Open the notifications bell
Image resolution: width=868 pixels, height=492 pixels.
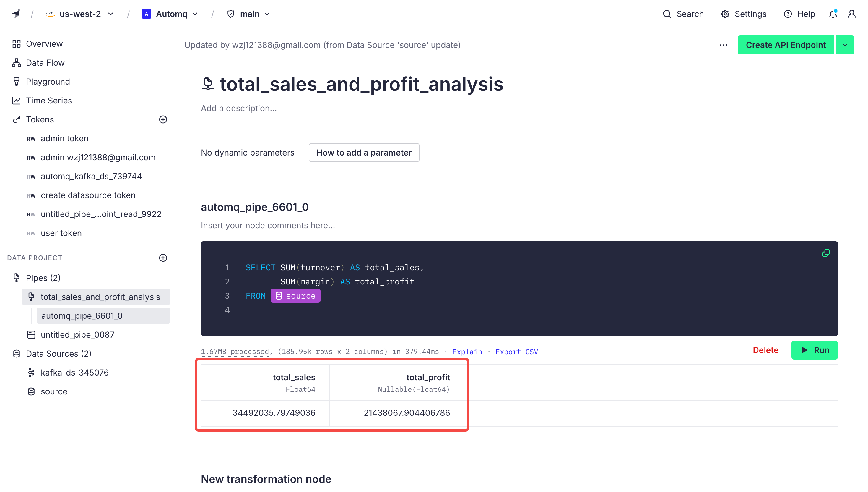click(x=833, y=14)
